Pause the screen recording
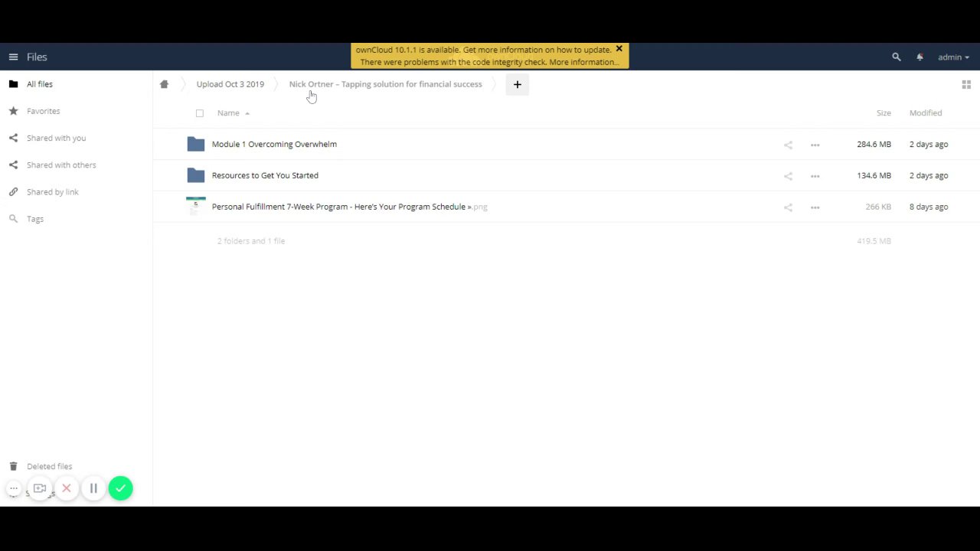Image resolution: width=980 pixels, height=551 pixels. coord(93,488)
